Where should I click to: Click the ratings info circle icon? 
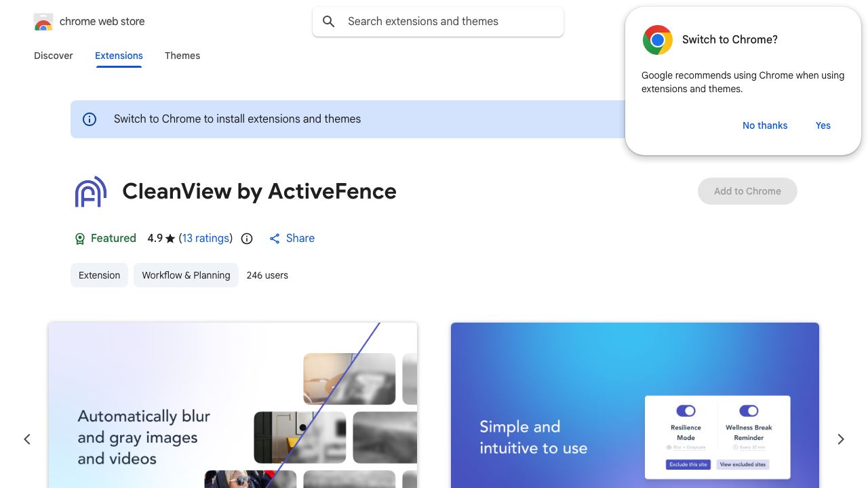pyautogui.click(x=247, y=239)
